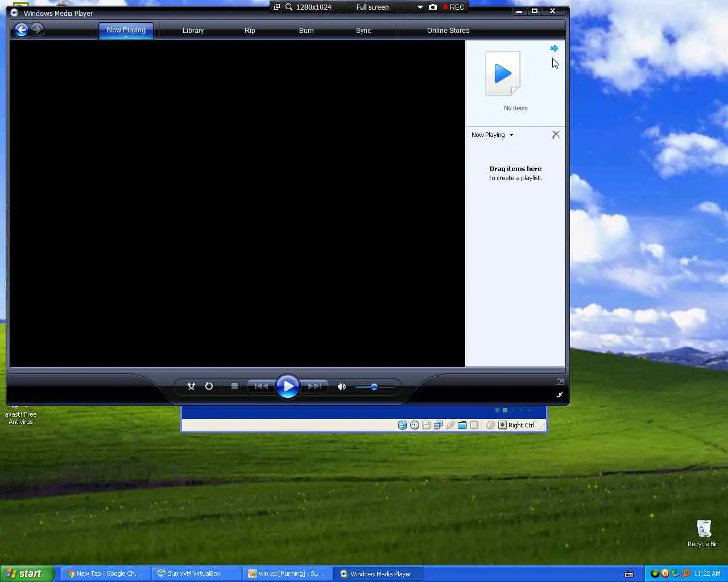
Task: Click the orange shield tray icon
Action: (665, 573)
